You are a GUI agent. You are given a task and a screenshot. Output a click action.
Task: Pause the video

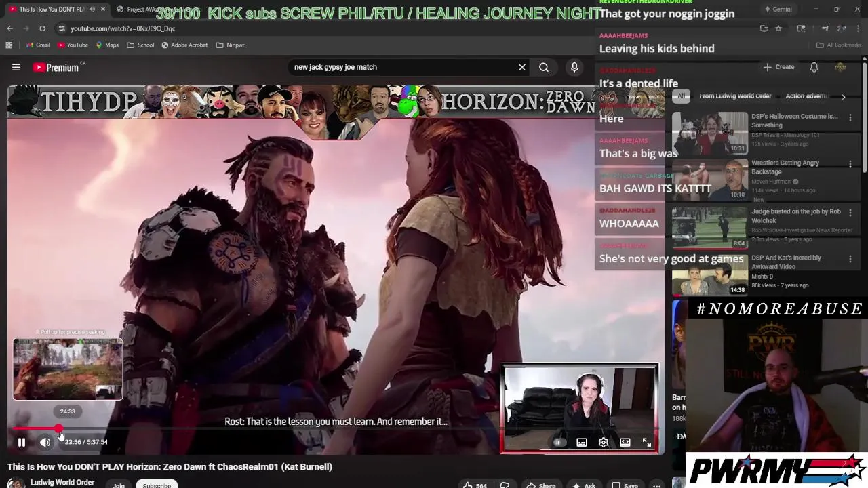click(x=22, y=442)
